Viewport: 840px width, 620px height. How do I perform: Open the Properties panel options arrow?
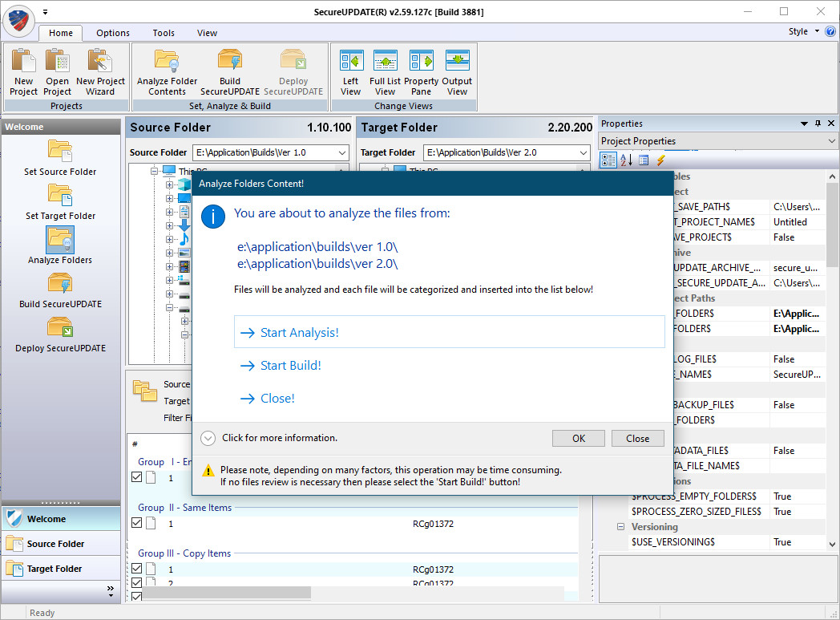pos(804,124)
